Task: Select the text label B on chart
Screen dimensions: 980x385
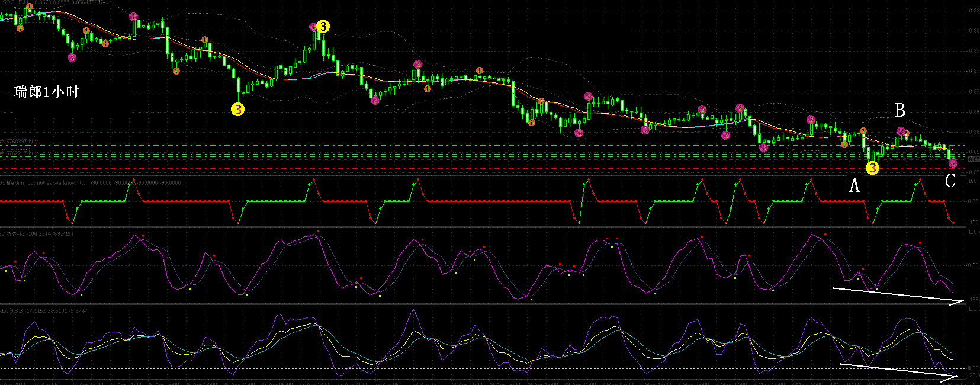Action: coord(900,110)
